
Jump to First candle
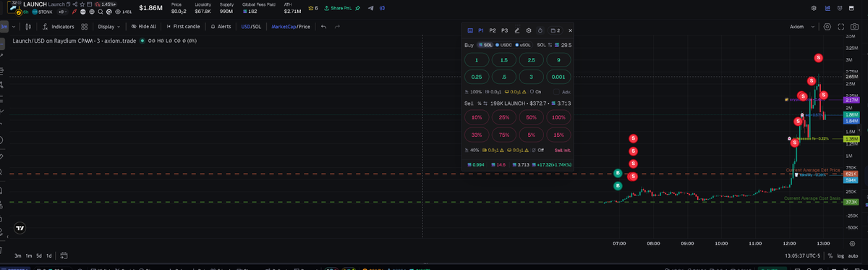[183, 26]
